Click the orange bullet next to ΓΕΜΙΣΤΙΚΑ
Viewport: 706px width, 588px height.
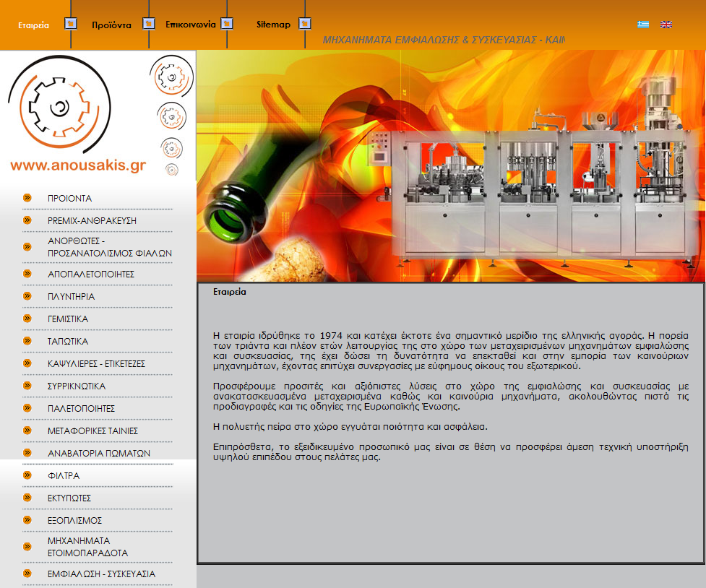(x=27, y=319)
